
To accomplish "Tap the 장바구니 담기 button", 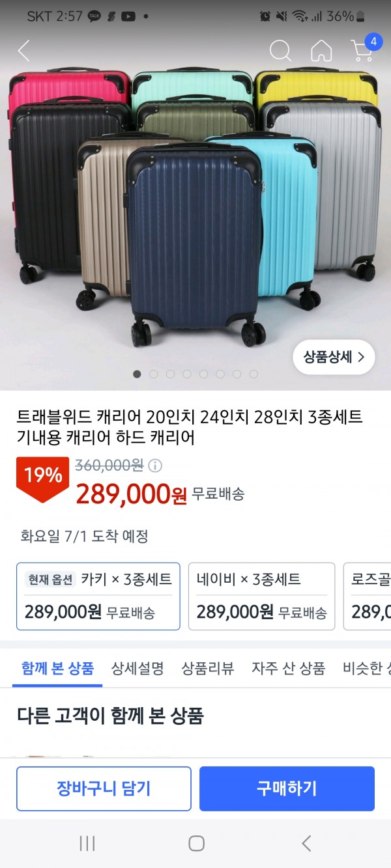I will click(104, 789).
